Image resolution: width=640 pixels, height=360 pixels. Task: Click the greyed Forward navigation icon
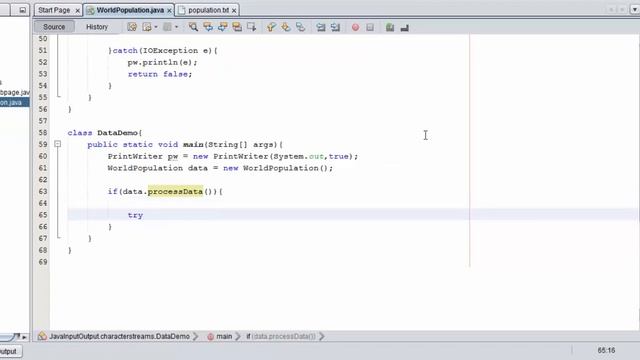[167, 27]
